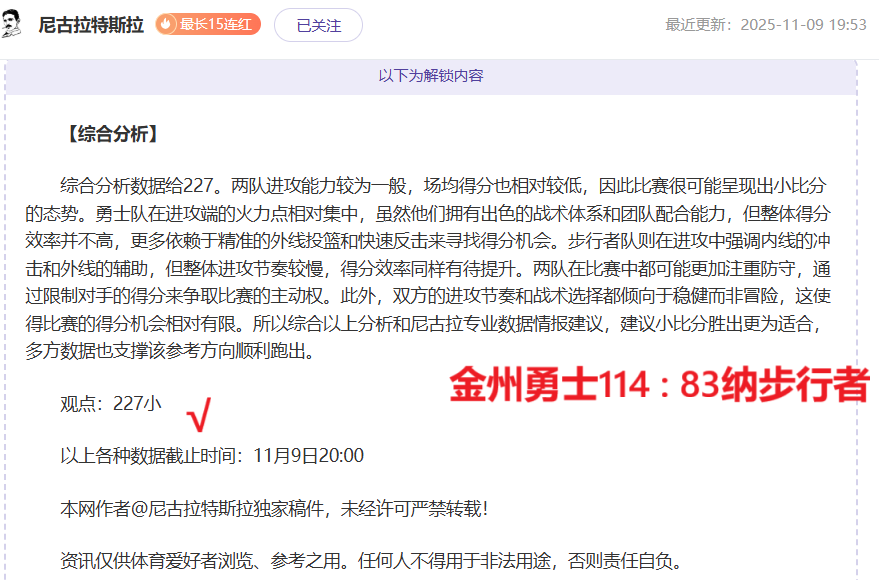Image resolution: width=879 pixels, height=580 pixels.
Task: Open the 尼古拉特斯拉 author name link
Action: (93, 25)
